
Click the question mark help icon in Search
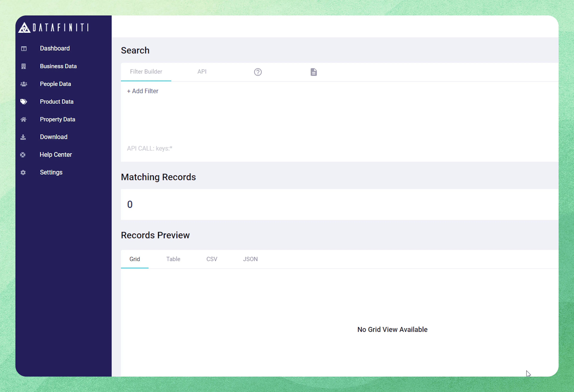pyautogui.click(x=258, y=72)
